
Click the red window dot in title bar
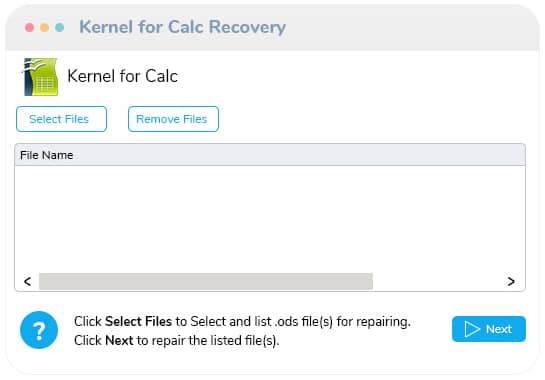click(30, 27)
